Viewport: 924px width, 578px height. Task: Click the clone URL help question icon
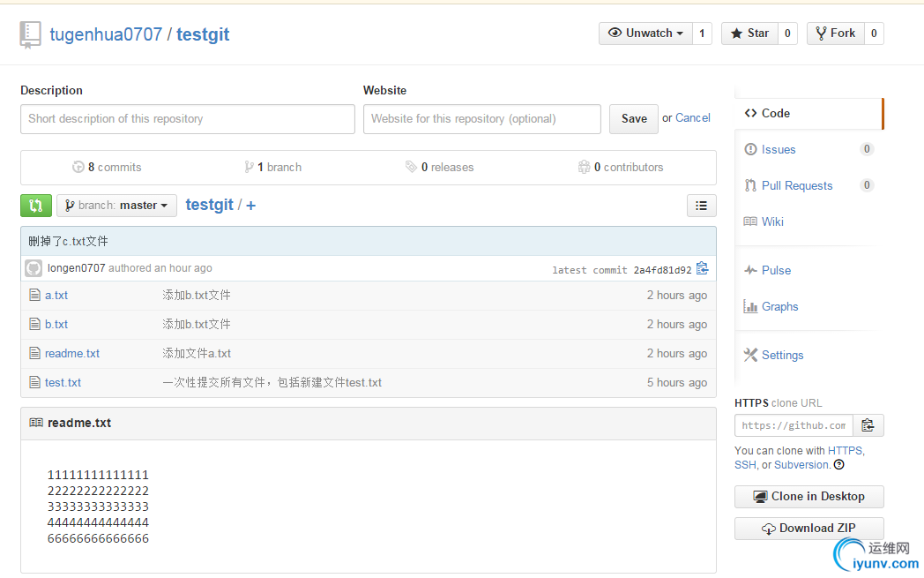tap(838, 465)
